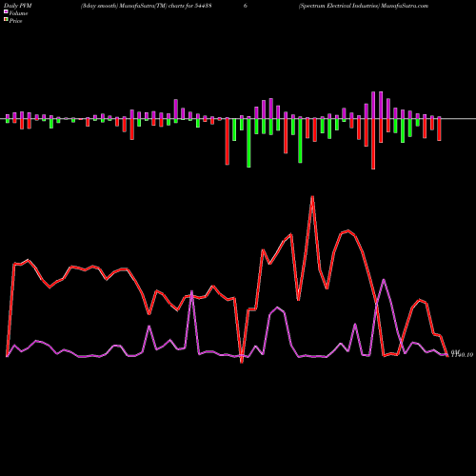Image resolution: width=476 pixels, height=476 pixels.
Task: Click the '(Spectrum Electrical Industries) MunafaSutra.com' title text
Action: [364, 6]
